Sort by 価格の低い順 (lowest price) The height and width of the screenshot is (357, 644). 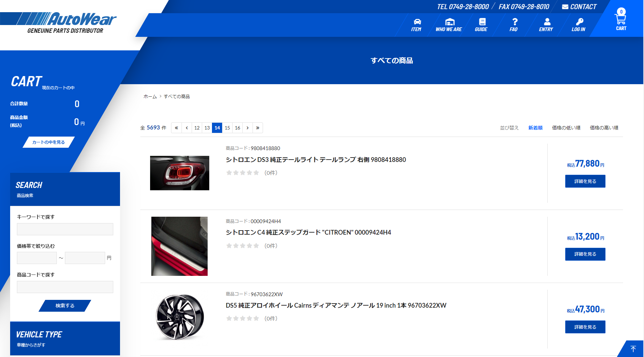pos(566,128)
